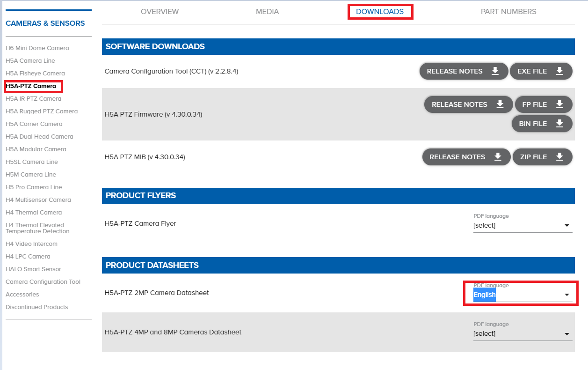Viewport: 588px width, 370px height.
Task: Click the dropdown arrow for H5A-PTZ Camera Flyer language
Action: [x=567, y=225]
